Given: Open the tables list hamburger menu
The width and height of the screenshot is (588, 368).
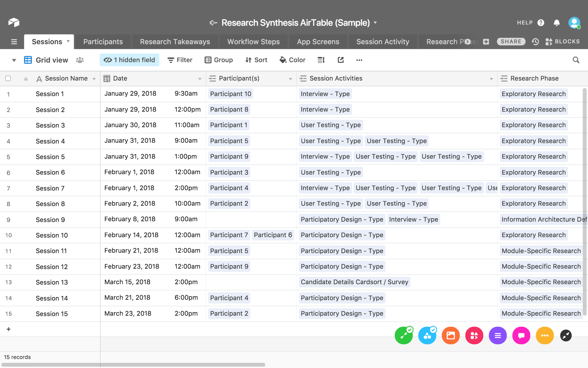Looking at the screenshot, I should [14, 42].
